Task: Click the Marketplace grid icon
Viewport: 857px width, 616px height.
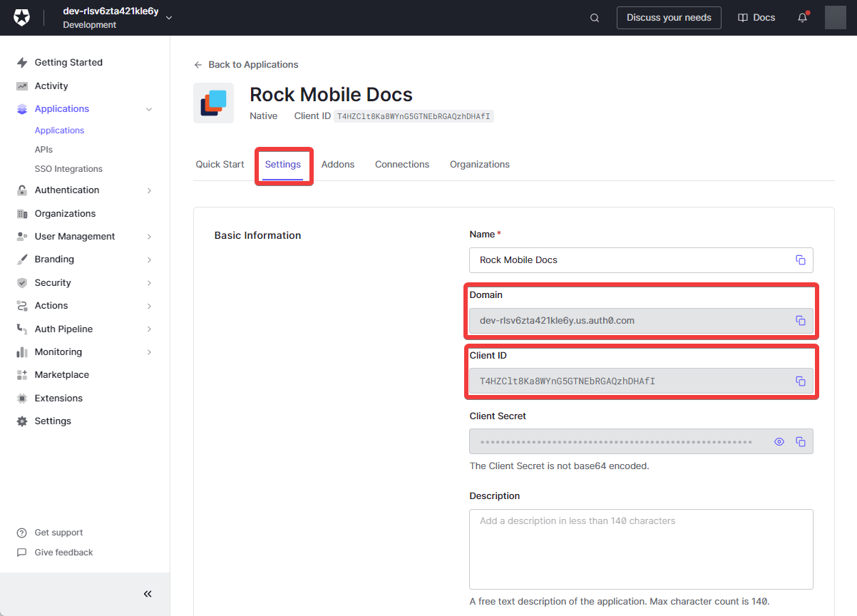Action: [22, 375]
